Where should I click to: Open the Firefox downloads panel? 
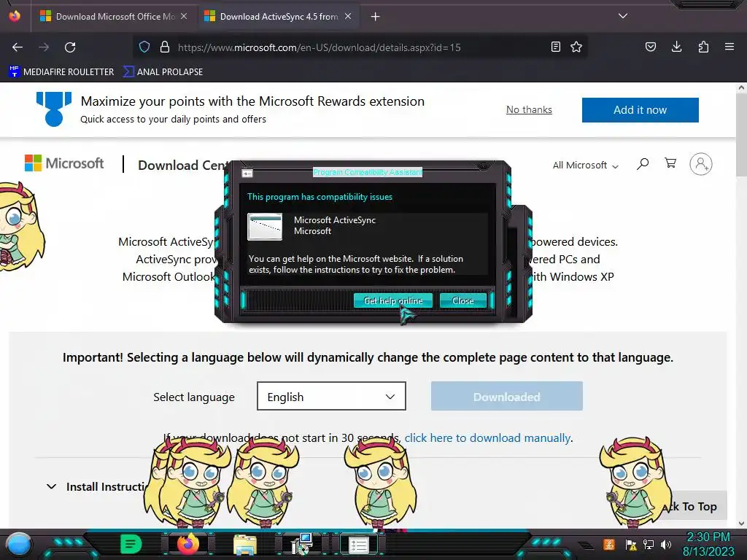676,47
